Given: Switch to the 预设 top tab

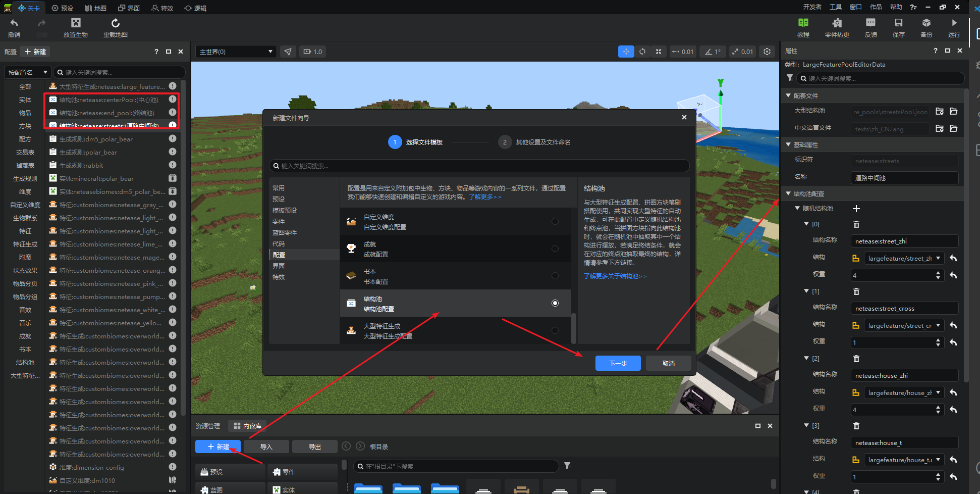Looking at the screenshot, I should [x=63, y=8].
